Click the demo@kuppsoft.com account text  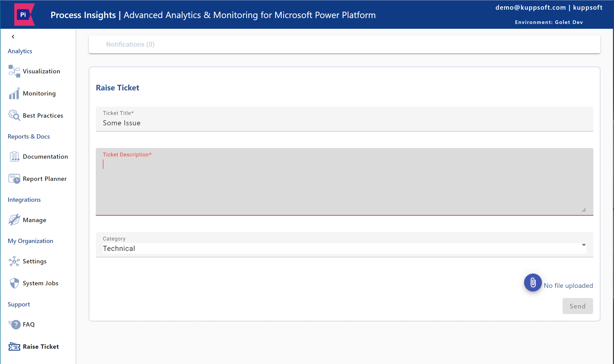pos(531,7)
